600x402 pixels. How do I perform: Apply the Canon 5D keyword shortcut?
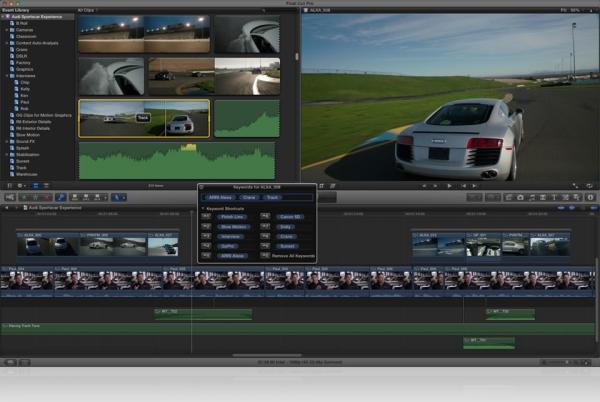[290, 217]
